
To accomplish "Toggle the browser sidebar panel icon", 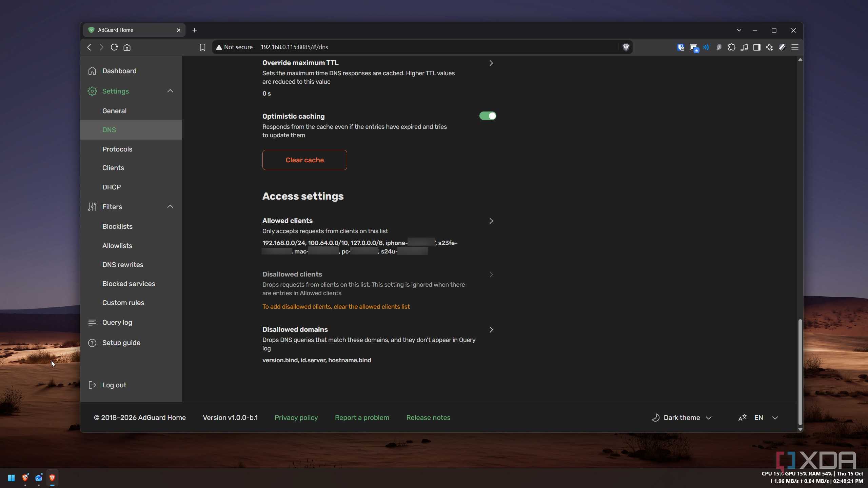I will click(757, 47).
